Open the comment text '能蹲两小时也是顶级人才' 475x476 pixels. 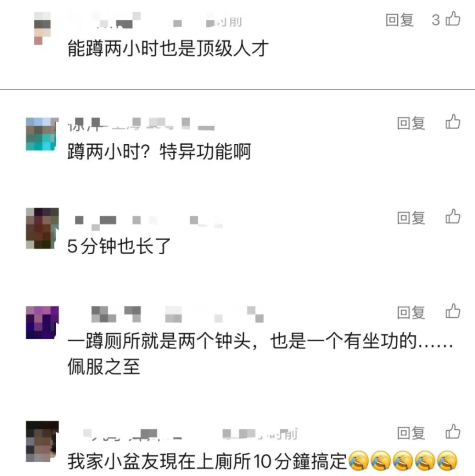click(x=168, y=48)
